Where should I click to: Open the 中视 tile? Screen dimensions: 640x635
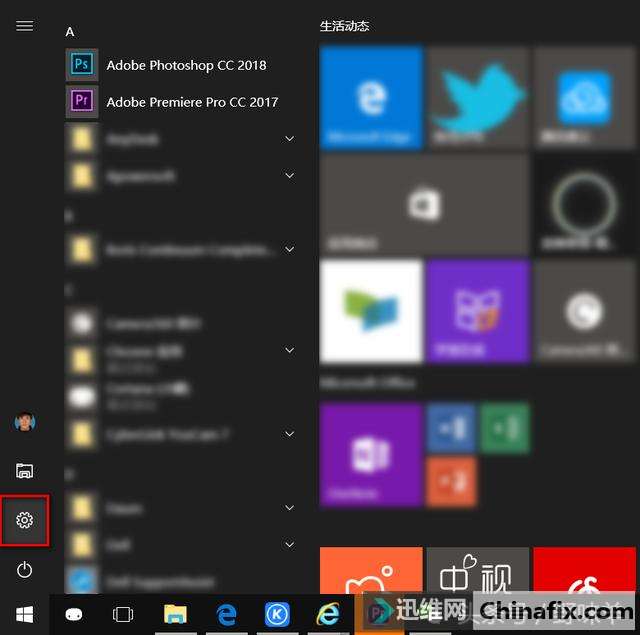(478, 570)
